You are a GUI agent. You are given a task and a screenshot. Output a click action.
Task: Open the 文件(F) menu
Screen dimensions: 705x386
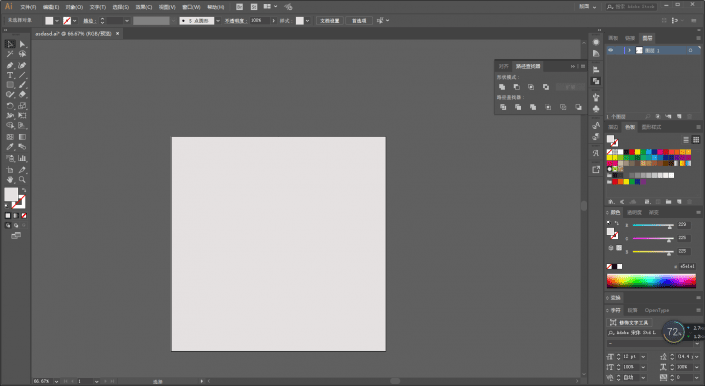28,7
